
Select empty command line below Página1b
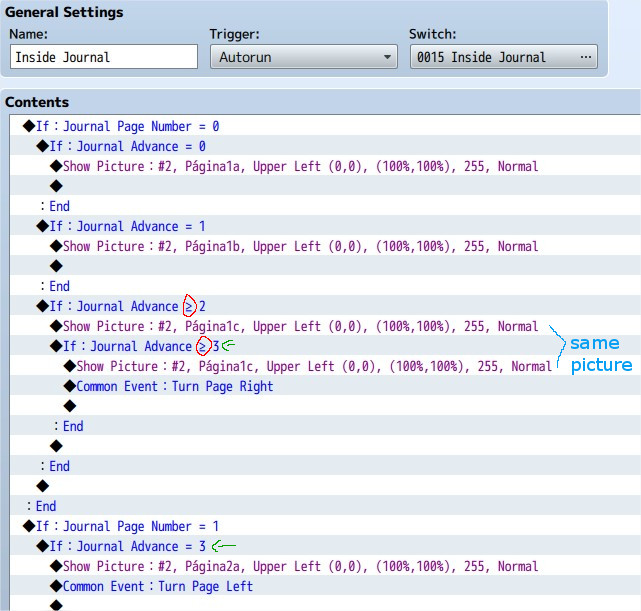pos(325,266)
